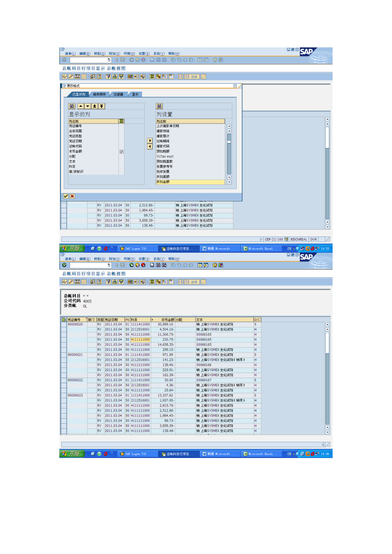Click Enter green check in 4005 list window
392x554 pixels.
(64, 265)
